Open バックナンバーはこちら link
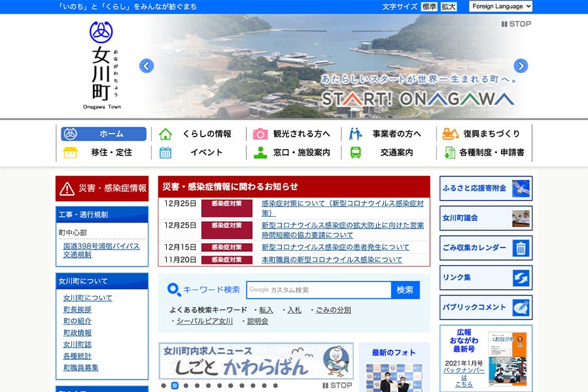588x392 pixels. pyautogui.click(x=464, y=378)
